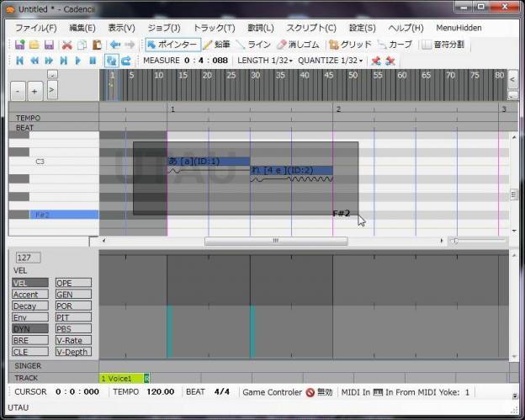This screenshot has height=420, width=525.
Task: Select the ライン line tool
Action: pyautogui.click(x=253, y=45)
